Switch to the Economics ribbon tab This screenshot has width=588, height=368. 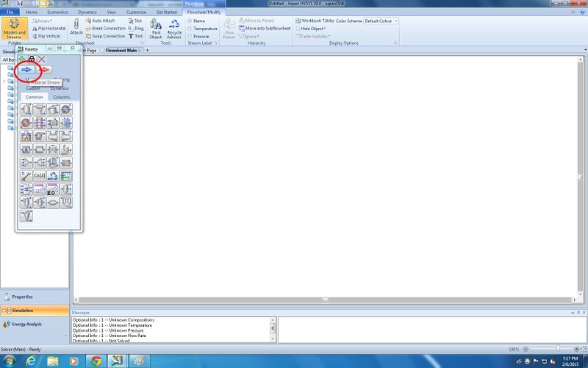pos(57,13)
